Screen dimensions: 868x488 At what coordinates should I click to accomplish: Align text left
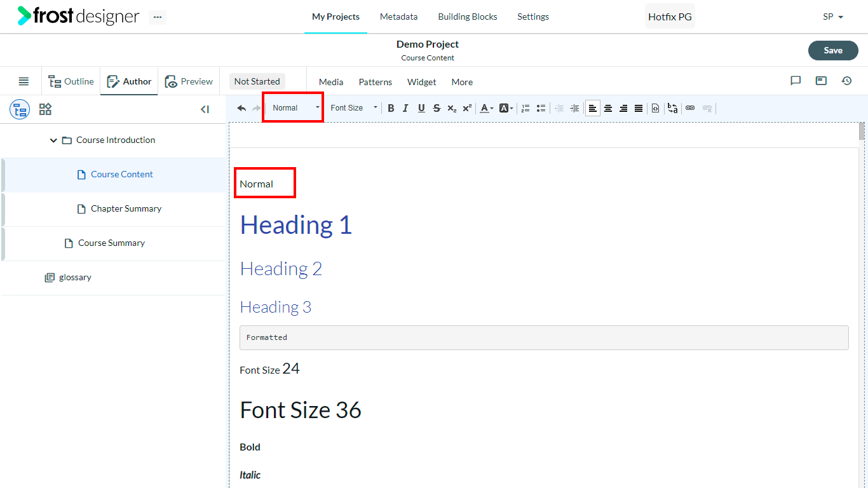pyautogui.click(x=593, y=108)
